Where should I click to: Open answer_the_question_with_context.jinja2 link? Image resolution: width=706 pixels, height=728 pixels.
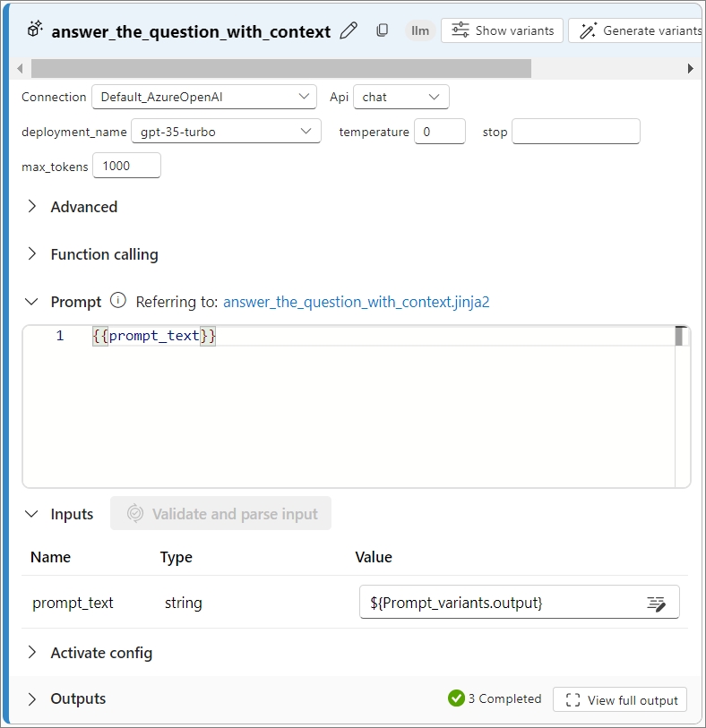(357, 303)
